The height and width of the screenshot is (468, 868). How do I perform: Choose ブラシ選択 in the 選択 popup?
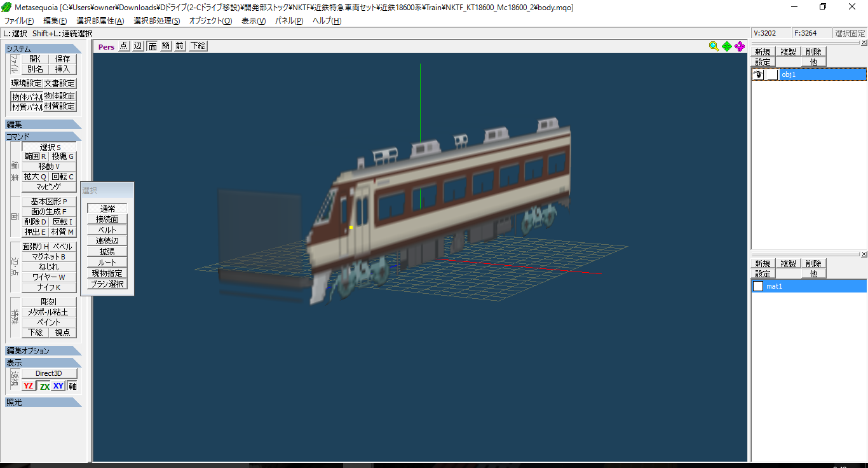(x=107, y=284)
